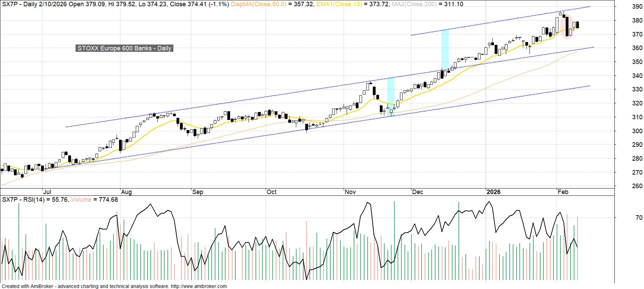Select the 2026 year marker on axis
The width and height of the screenshot is (644, 289).
pyautogui.click(x=493, y=192)
